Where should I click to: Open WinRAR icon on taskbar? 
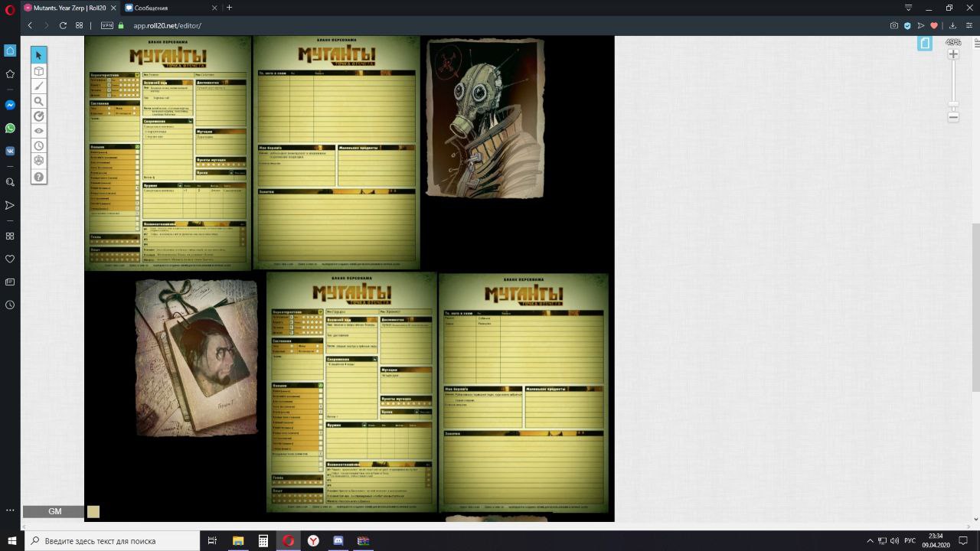point(364,541)
